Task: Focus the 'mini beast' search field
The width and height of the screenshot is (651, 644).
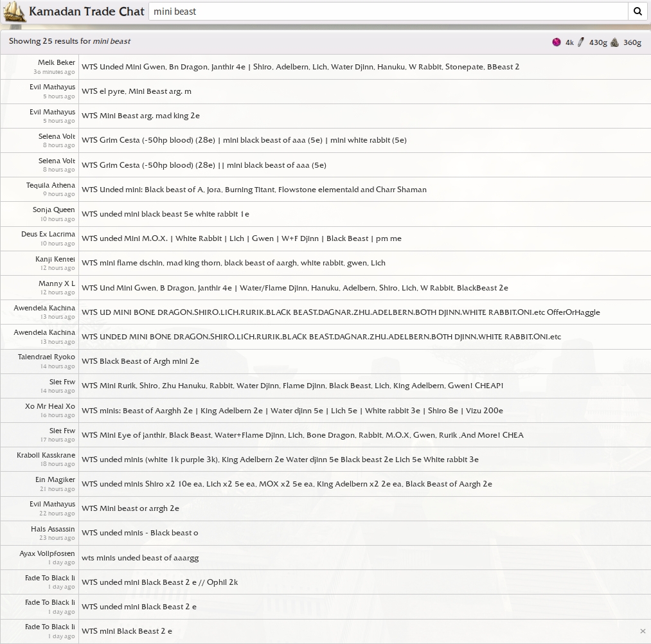Action: 388,11
